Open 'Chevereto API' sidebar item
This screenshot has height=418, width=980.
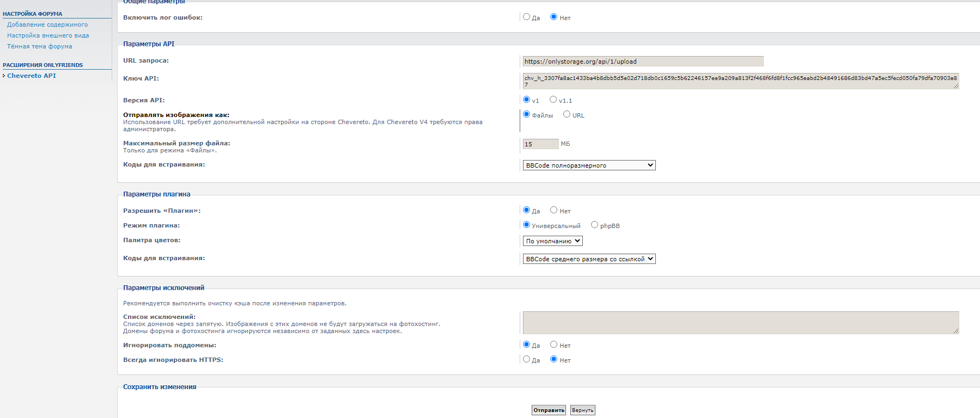point(32,76)
